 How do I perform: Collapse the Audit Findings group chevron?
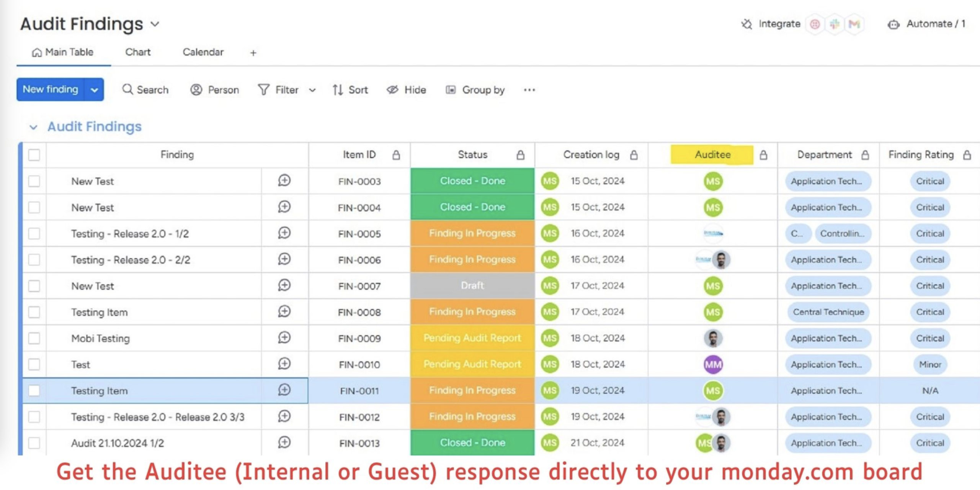tap(34, 127)
